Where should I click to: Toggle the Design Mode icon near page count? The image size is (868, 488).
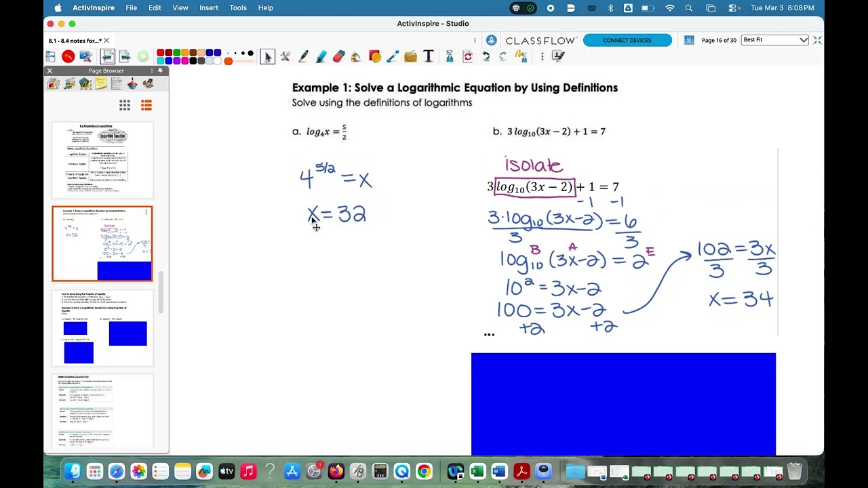coord(689,40)
